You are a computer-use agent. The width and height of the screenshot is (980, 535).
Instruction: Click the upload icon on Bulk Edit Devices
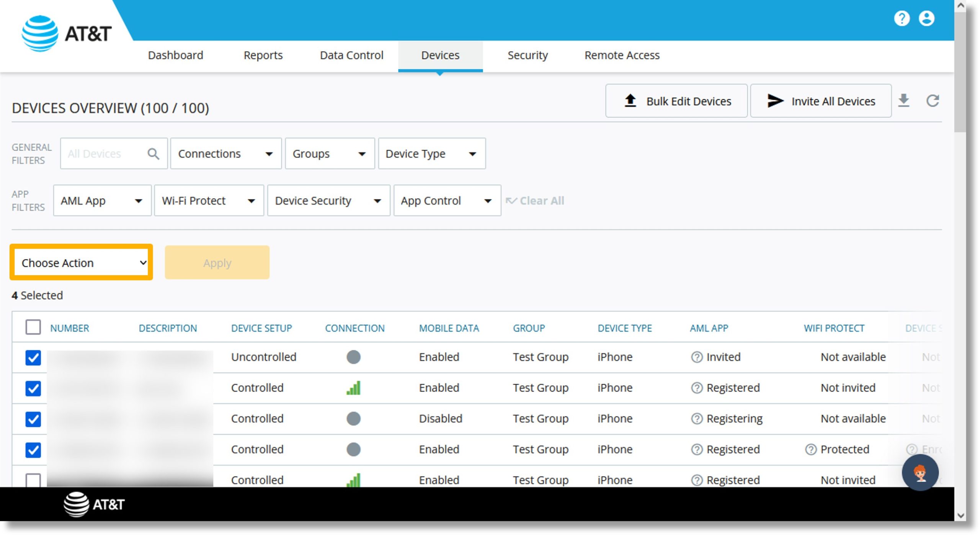pyautogui.click(x=630, y=101)
